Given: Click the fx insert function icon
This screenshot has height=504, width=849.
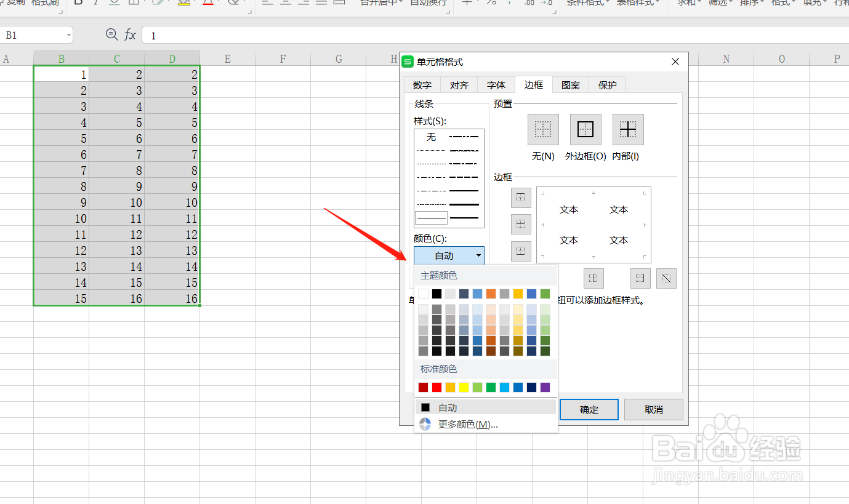Looking at the screenshot, I should (130, 35).
